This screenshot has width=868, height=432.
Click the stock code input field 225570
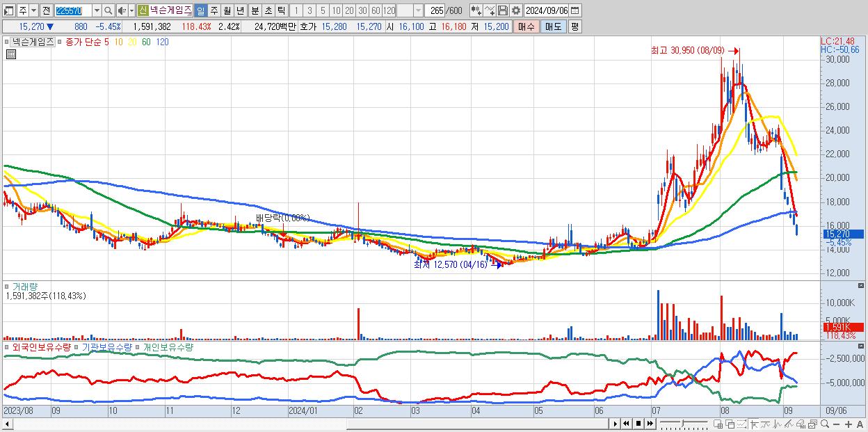pos(72,10)
